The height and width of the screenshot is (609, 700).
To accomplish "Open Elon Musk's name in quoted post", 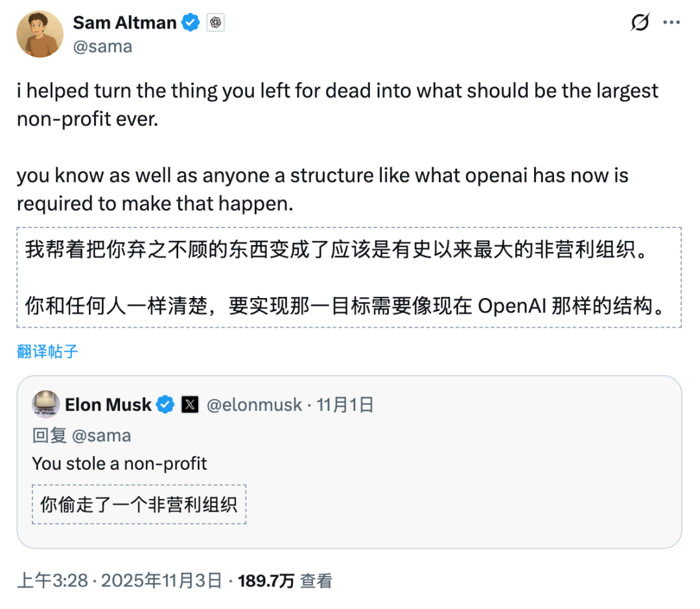I will pyautogui.click(x=108, y=405).
